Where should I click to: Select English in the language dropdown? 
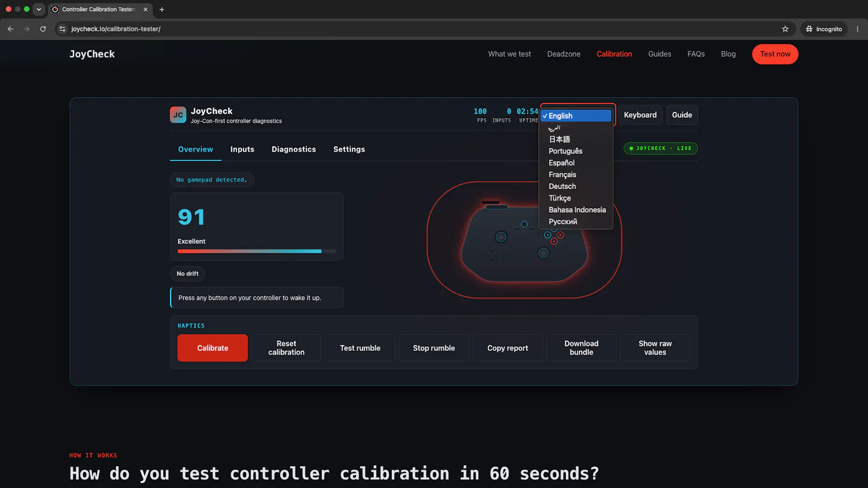[x=576, y=115]
